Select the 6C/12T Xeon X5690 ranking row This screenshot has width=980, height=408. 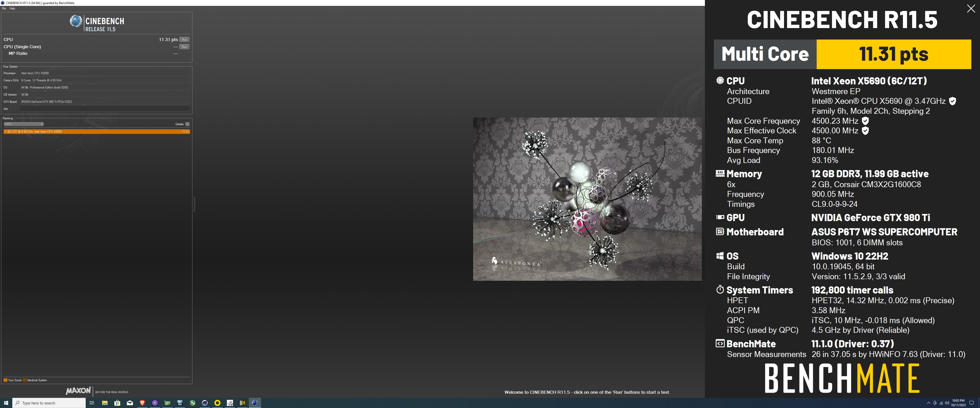[x=97, y=132]
